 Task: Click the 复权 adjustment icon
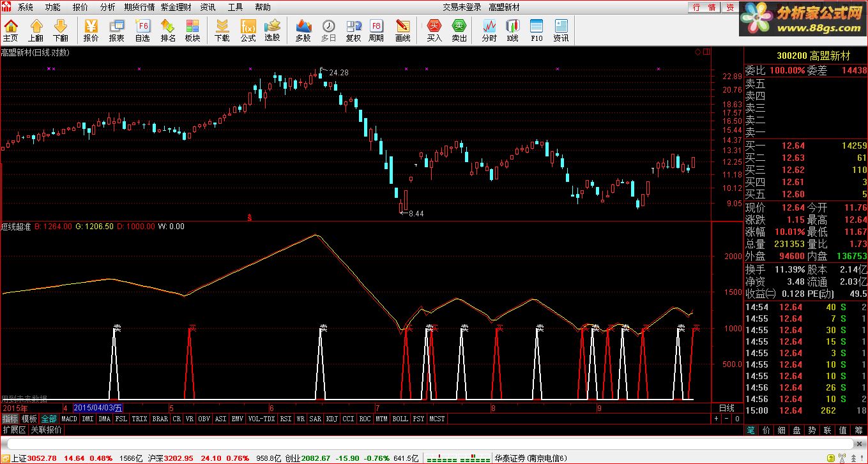click(x=353, y=30)
